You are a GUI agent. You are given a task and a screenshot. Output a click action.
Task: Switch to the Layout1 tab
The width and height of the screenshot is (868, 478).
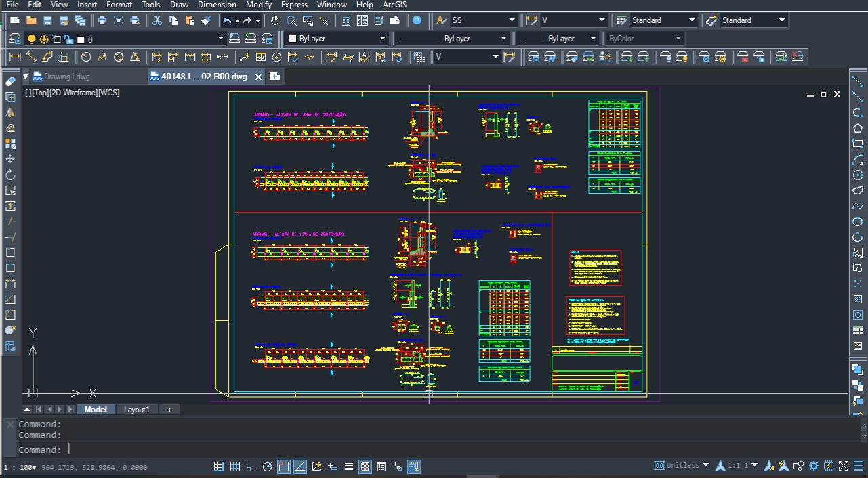137,409
